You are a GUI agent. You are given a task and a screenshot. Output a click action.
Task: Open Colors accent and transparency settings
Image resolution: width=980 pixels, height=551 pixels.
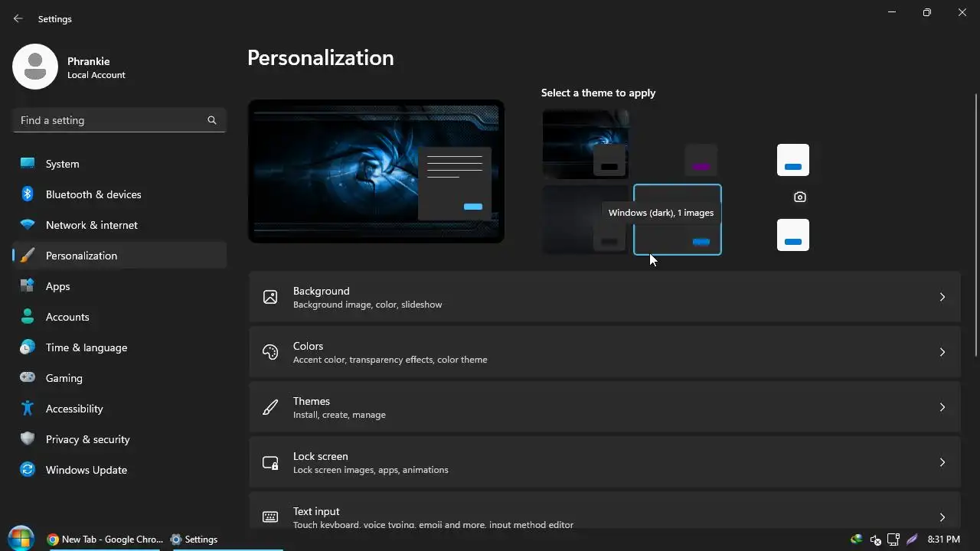click(605, 352)
